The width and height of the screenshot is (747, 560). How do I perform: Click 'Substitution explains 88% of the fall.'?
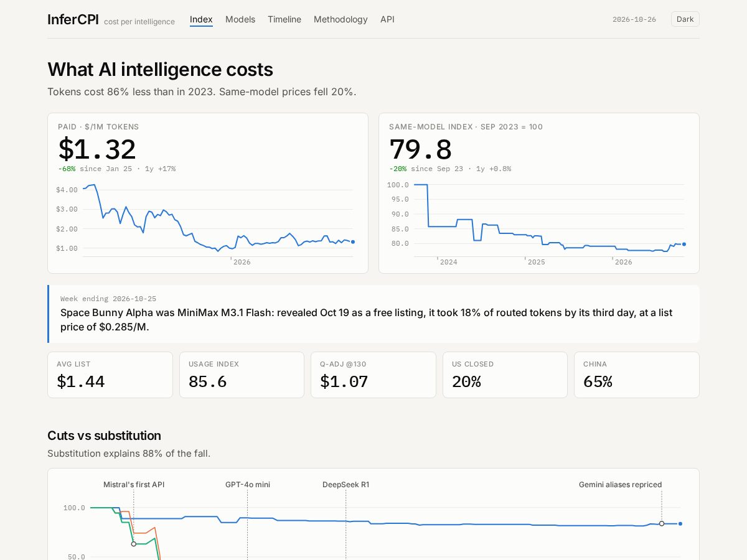click(x=129, y=454)
